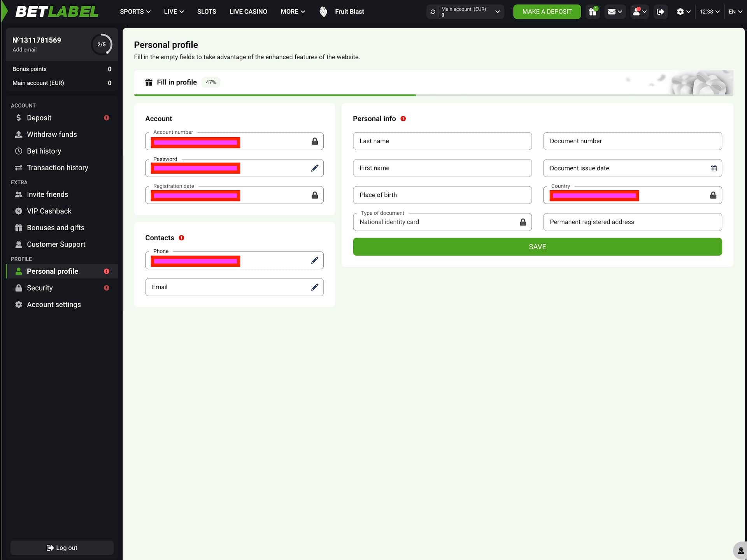Image resolution: width=747 pixels, height=560 pixels.
Task: Open Transaction history in sidebar
Action: click(x=57, y=168)
